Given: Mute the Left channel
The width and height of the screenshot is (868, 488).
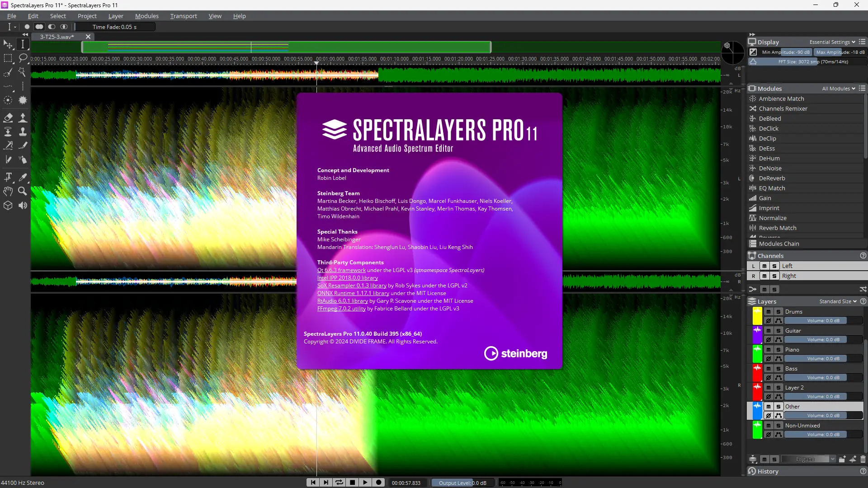Looking at the screenshot, I should pyautogui.click(x=764, y=266).
